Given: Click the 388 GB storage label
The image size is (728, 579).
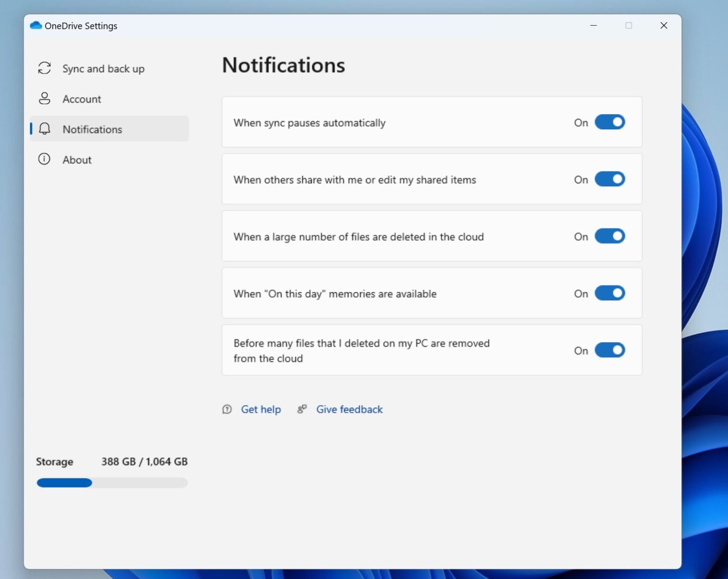Looking at the screenshot, I should [x=145, y=461].
